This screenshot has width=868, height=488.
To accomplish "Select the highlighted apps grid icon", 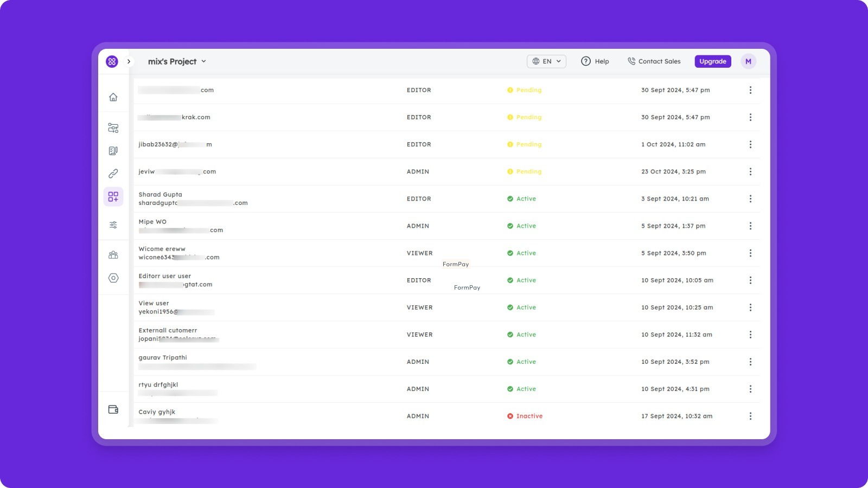I will [x=113, y=197].
